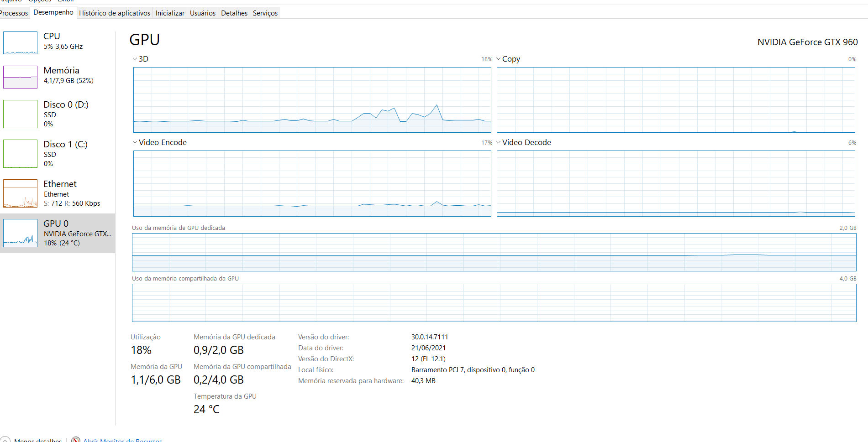Image resolution: width=868 pixels, height=442 pixels.
Task: Select the CPU mini graph thumbnail
Action: pos(20,43)
